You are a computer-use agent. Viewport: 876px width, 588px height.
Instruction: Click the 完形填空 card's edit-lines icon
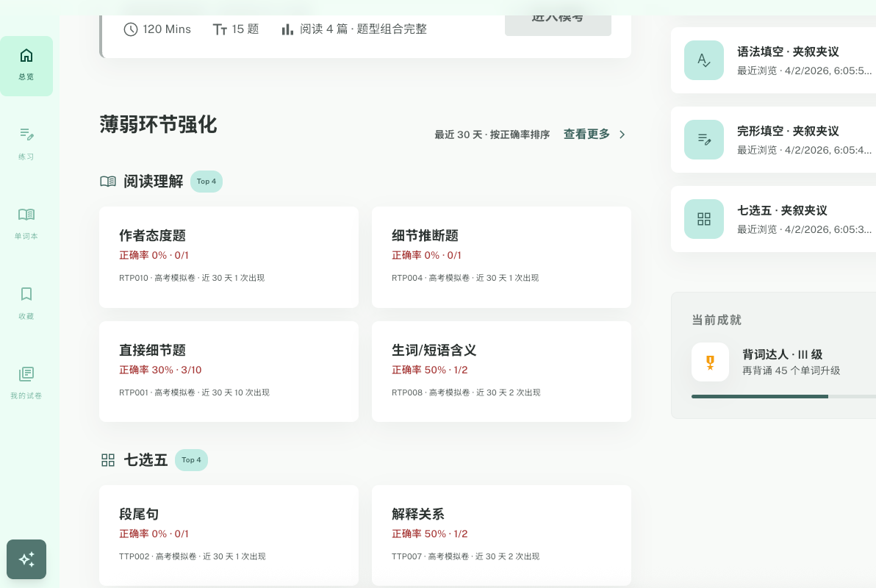tap(704, 140)
